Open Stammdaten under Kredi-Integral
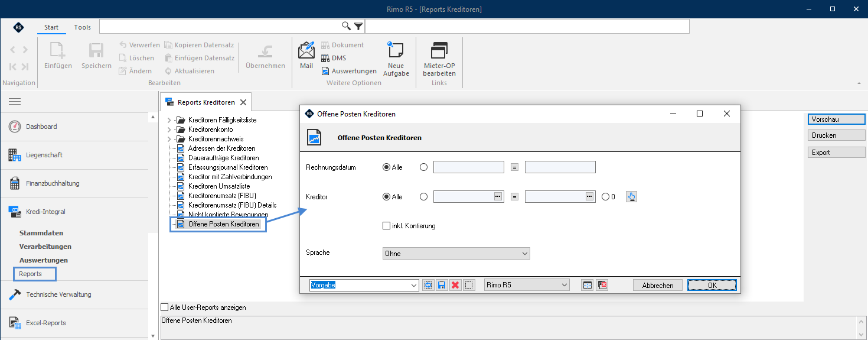 pos(41,233)
